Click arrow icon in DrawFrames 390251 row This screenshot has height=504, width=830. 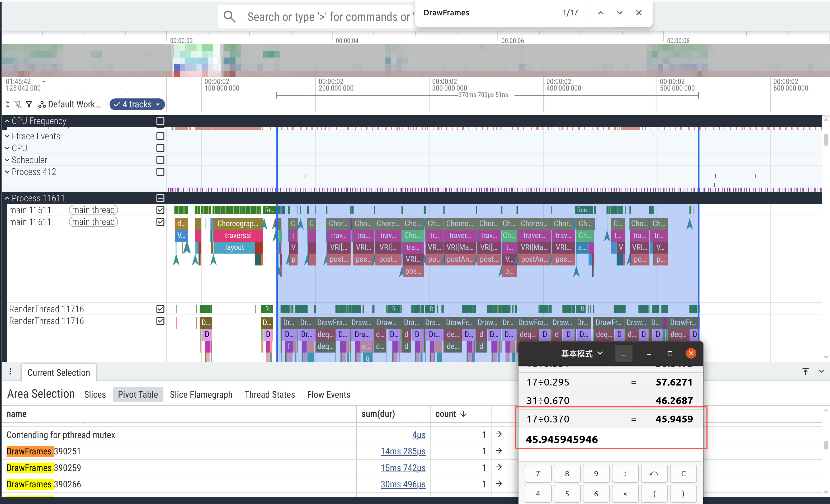click(498, 451)
